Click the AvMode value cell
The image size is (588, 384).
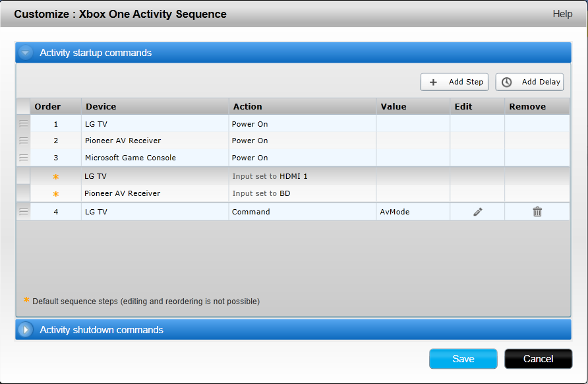(x=396, y=212)
